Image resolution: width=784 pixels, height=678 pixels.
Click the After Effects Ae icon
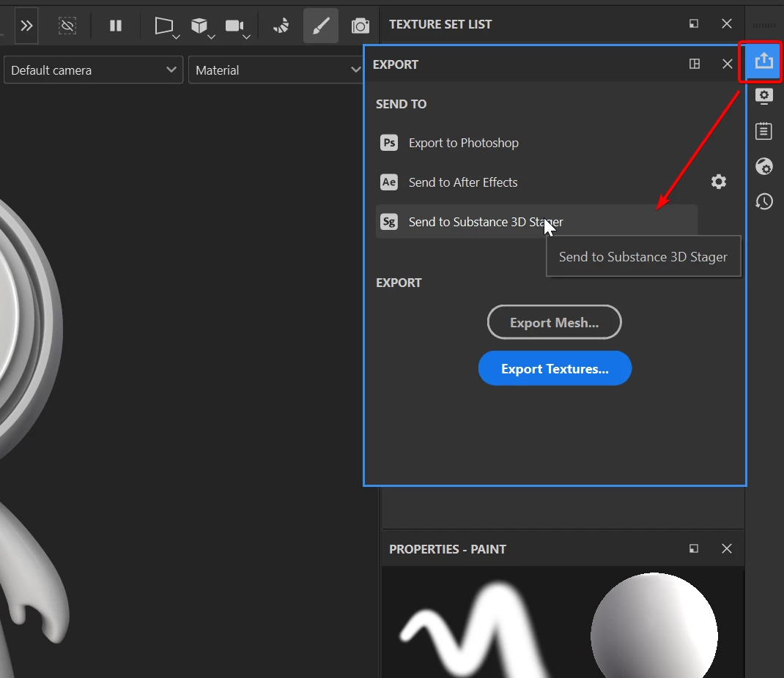(x=389, y=182)
